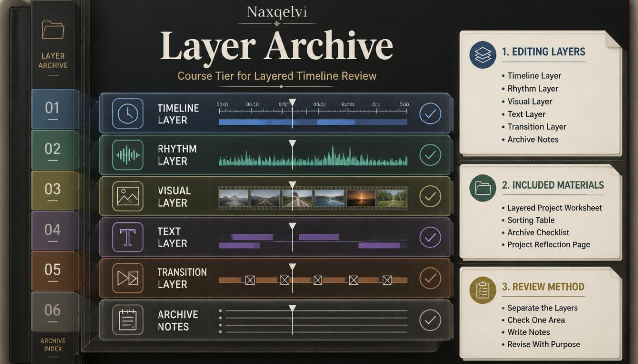Click the Included Materials folder icon

(x=482, y=188)
